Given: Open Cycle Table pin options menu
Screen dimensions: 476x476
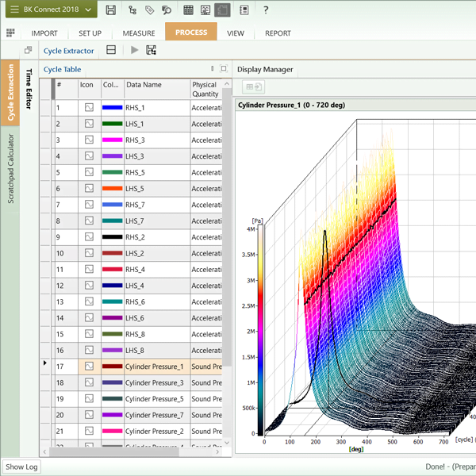Looking at the screenshot, I should (x=212, y=69).
